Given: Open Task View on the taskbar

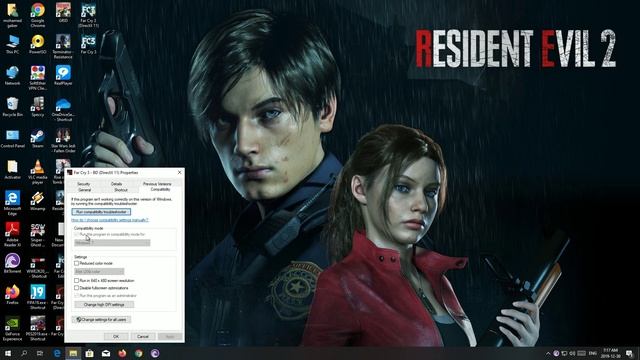Looking at the screenshot, I should 40,353.
